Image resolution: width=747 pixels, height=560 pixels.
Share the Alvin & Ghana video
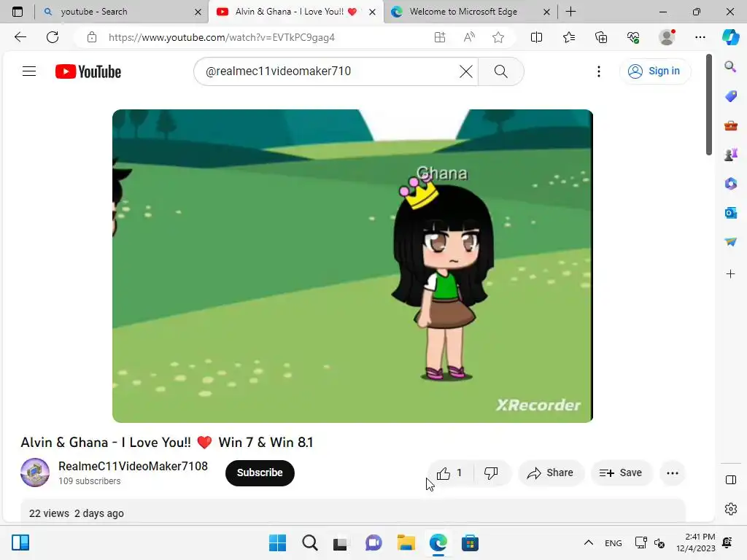click(x=550, y=472)
